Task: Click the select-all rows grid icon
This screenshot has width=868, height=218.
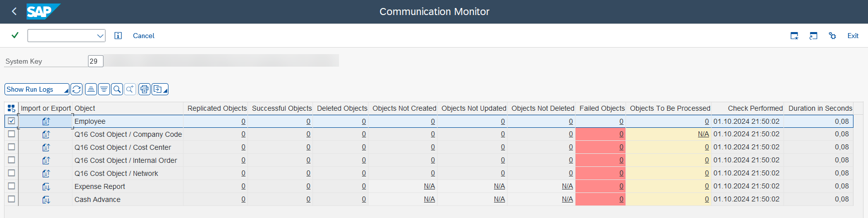Action: 11,108
